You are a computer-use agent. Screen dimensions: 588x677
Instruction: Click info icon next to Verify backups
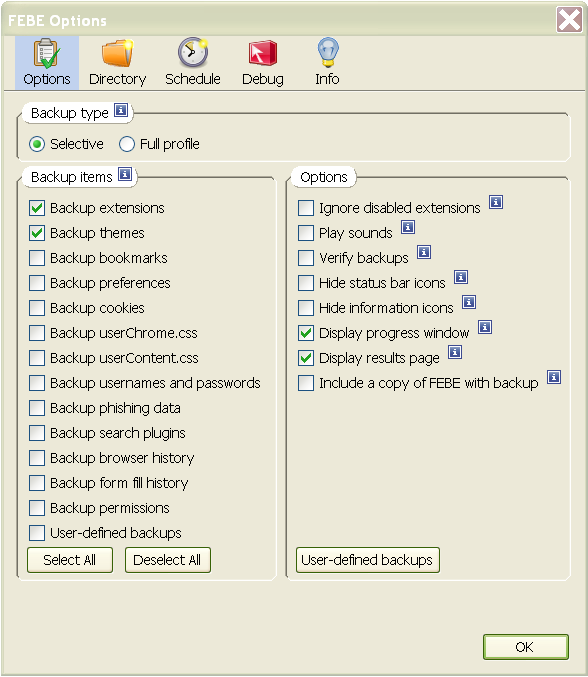(424, 252)
